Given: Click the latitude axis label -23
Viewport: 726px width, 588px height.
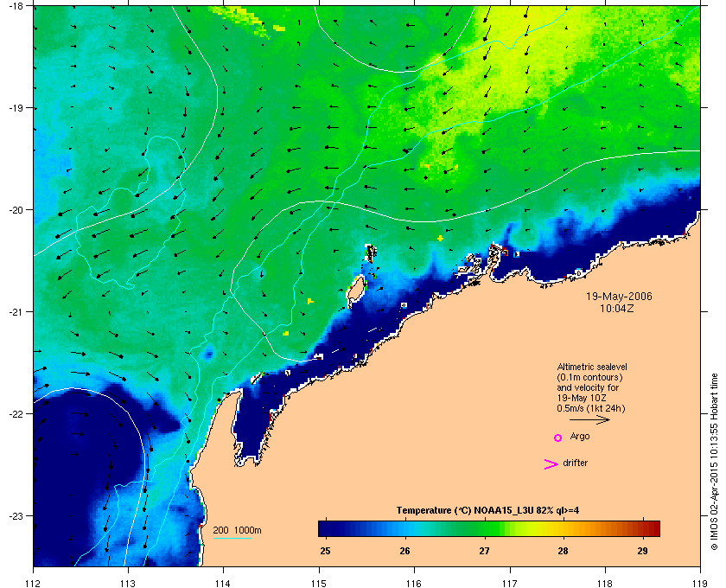Looking at the screenshot, I should [16, 515].
